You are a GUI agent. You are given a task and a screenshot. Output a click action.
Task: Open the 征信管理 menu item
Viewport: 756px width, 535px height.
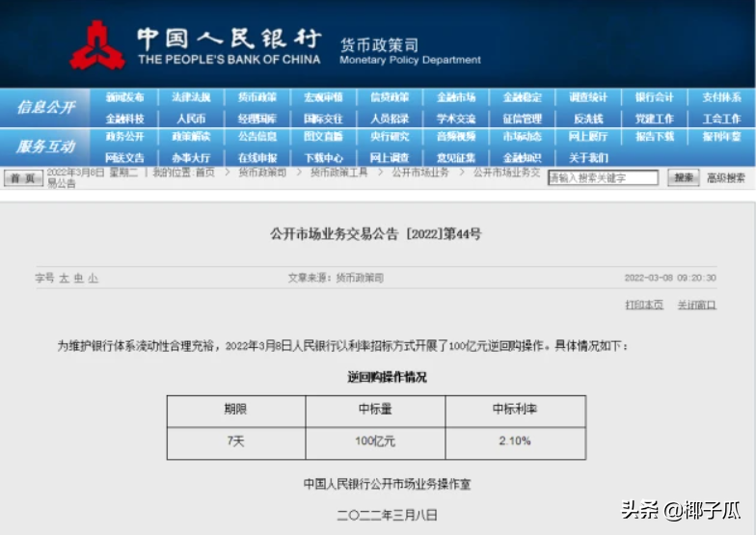pos(523,119)
